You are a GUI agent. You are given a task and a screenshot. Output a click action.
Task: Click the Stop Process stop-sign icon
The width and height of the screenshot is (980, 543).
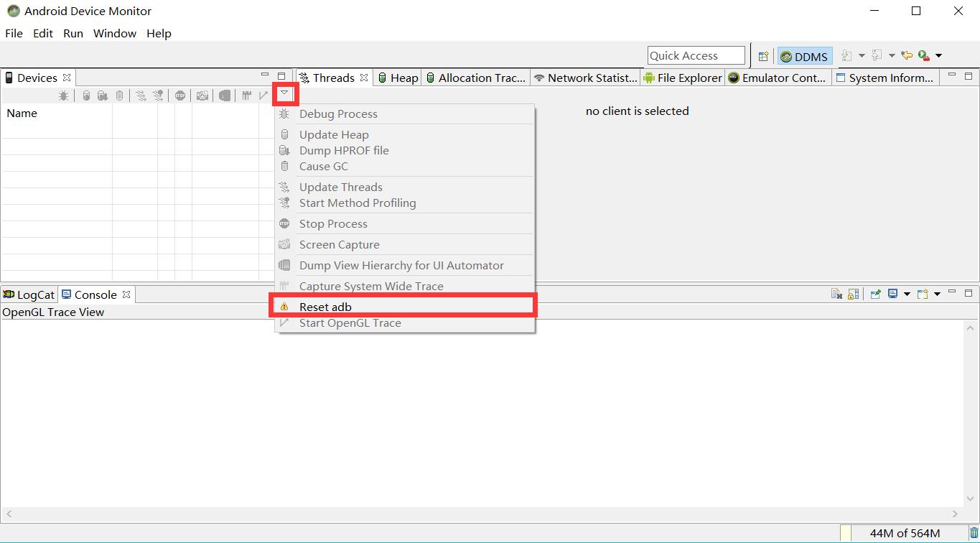coord(180,96)
